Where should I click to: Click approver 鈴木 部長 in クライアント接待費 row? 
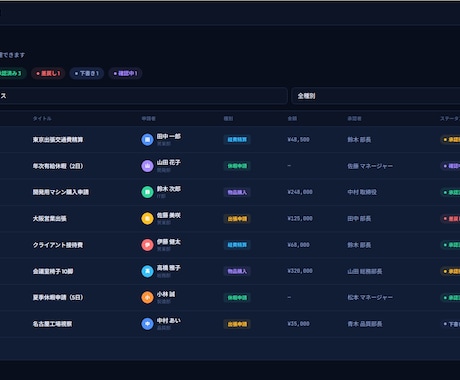(x=359, y=245)
